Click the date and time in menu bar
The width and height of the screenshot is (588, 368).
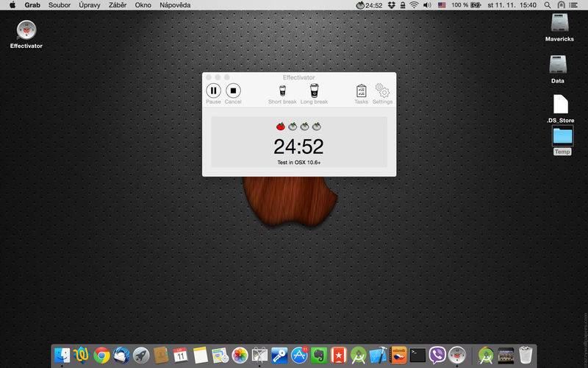coord(512,5)
